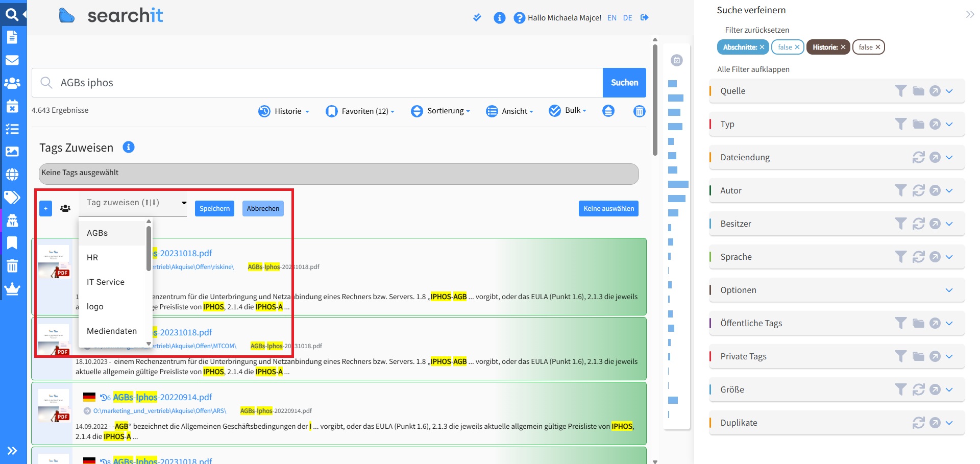
Task: Remove the Abschnitte filter chip
Action: 762,47
